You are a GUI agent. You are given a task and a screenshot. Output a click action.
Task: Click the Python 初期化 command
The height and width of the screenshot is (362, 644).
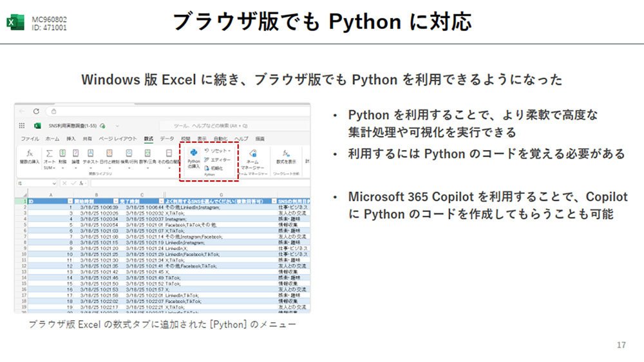click(214, 168)
